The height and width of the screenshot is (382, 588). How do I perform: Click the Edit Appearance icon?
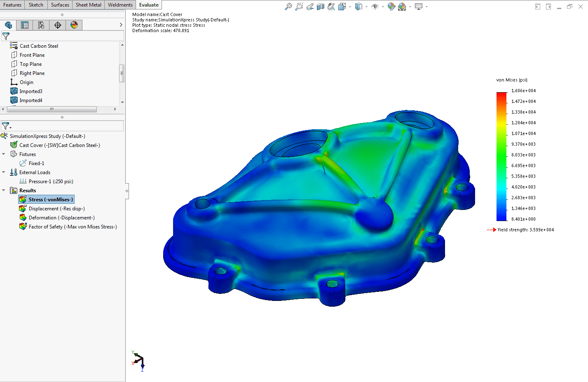click(391, 7)
